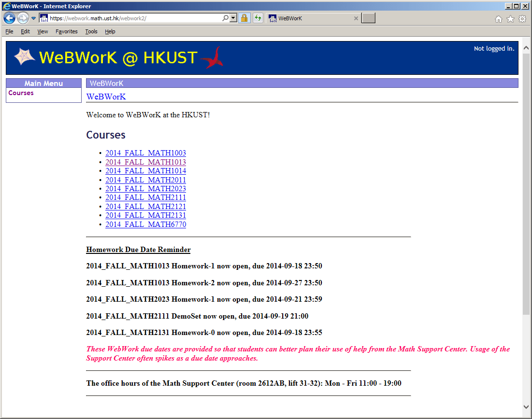Click the 'Homework Due Date Reminder' heading

138,250
